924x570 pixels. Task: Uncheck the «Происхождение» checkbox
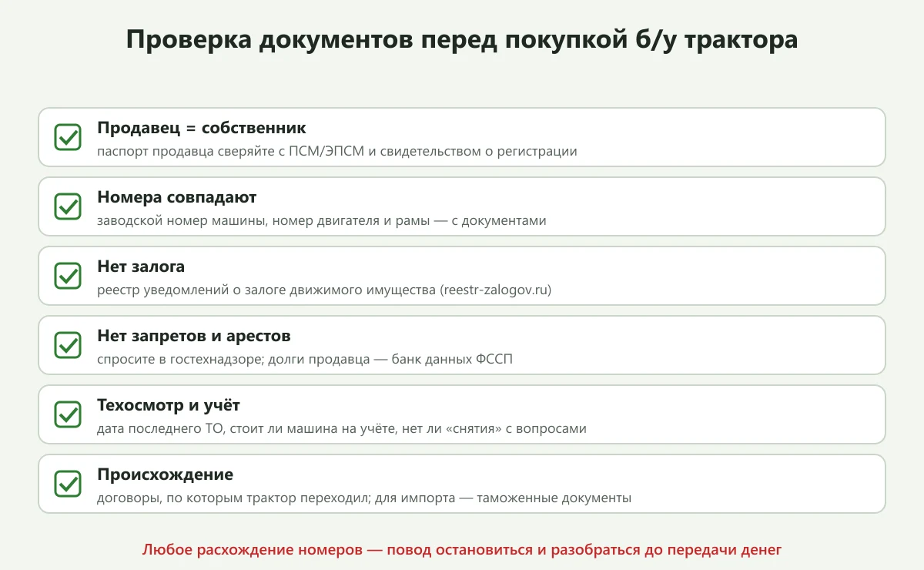[x=68, y=484]
